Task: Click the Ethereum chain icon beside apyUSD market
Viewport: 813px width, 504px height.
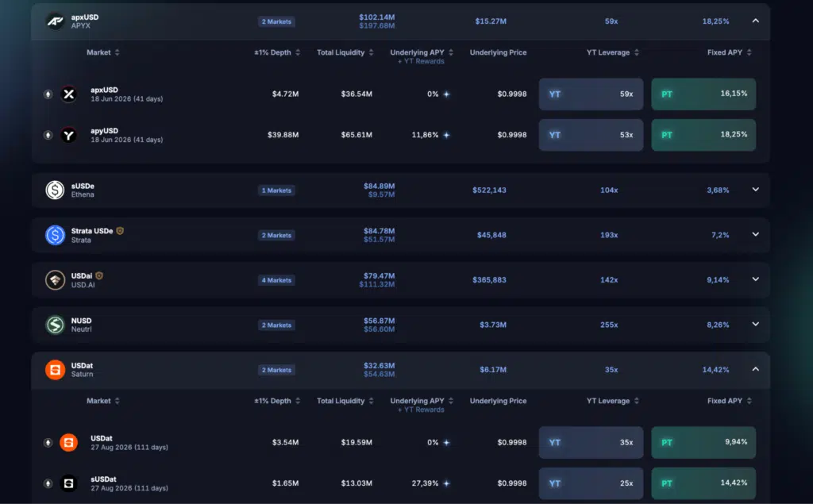Action: click(48, 135)
